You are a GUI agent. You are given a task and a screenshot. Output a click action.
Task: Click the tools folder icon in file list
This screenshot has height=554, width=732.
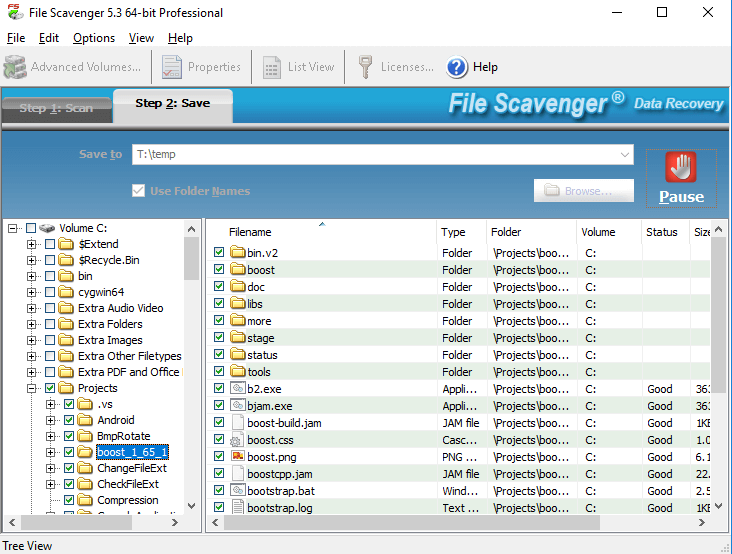pos(238,371)
